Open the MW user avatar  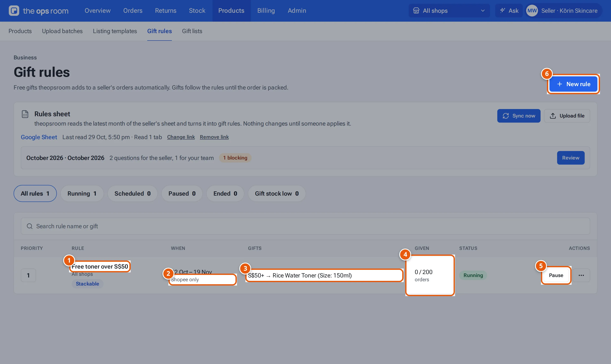tap(532, 11)
